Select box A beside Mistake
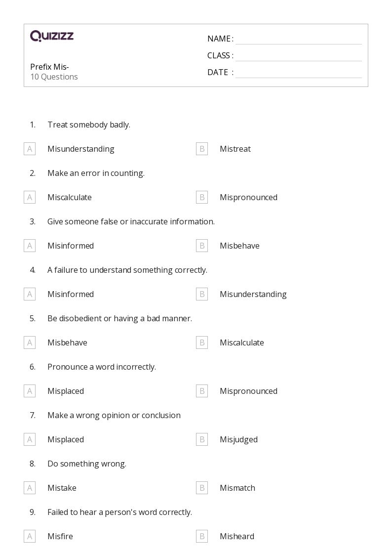Viewport: 392px width, 555px height. (30, 488)
